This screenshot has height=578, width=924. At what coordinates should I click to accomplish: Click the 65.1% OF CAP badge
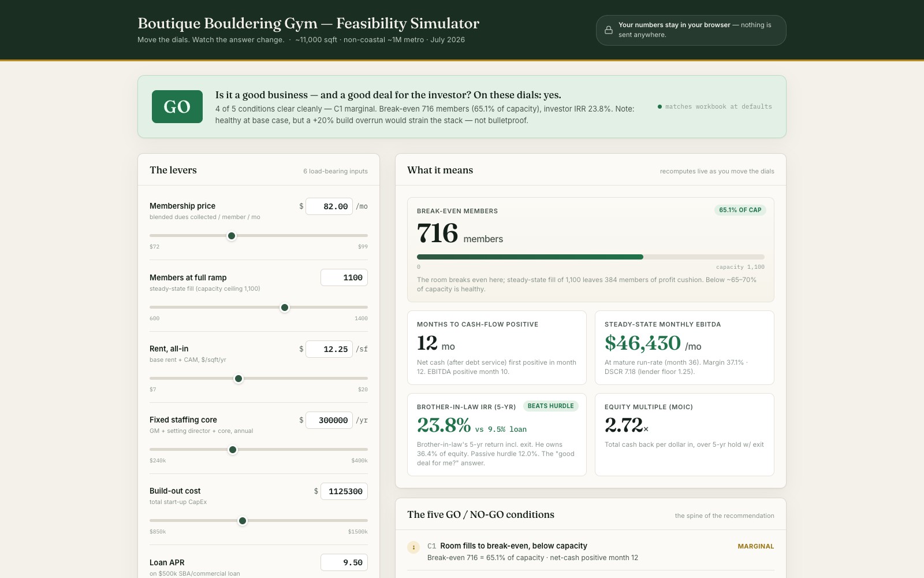pyautogui.click(x=740, y=210)
